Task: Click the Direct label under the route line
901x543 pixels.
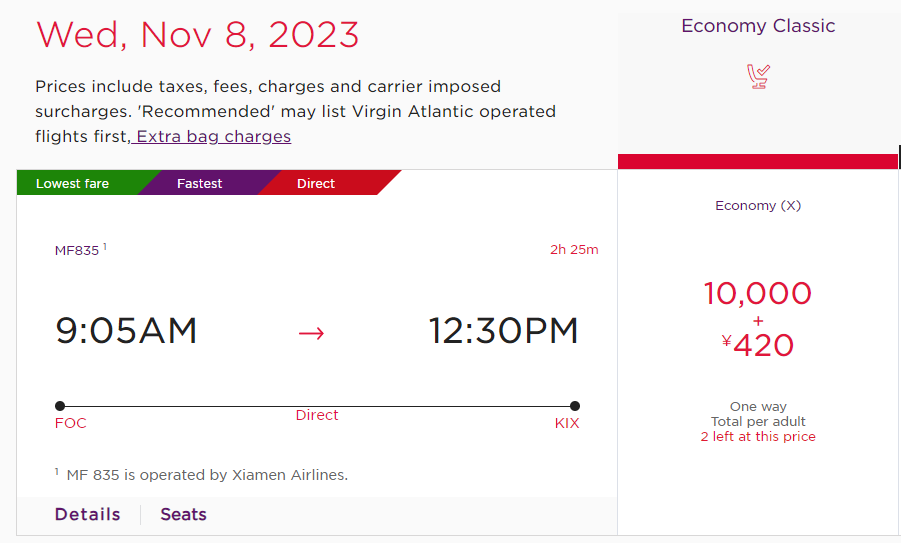Action: 317,415
